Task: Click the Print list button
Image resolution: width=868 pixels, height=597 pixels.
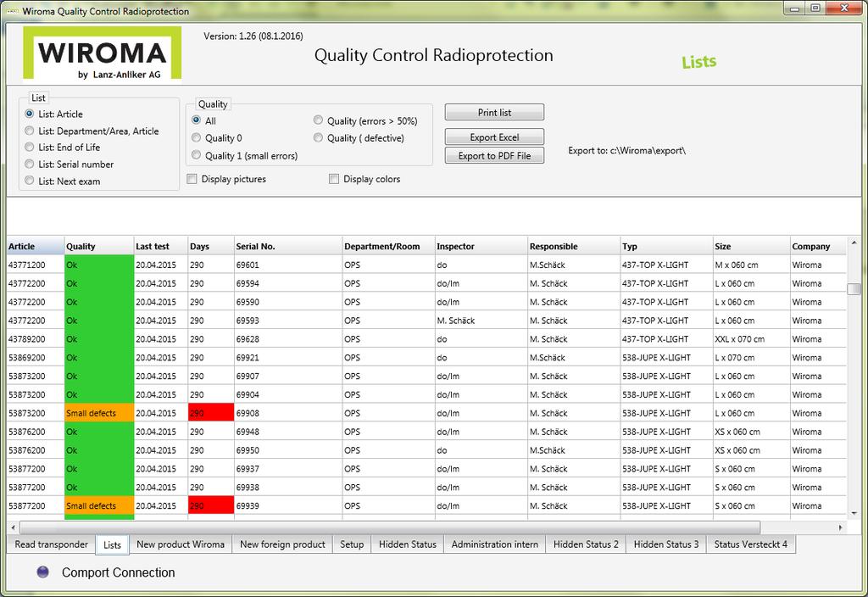Action: point(494,113)
